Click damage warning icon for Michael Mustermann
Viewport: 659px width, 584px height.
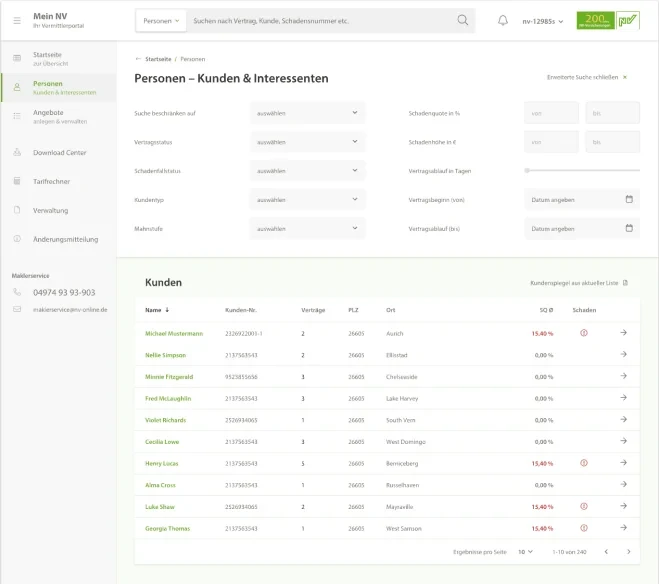click(584, 333)
